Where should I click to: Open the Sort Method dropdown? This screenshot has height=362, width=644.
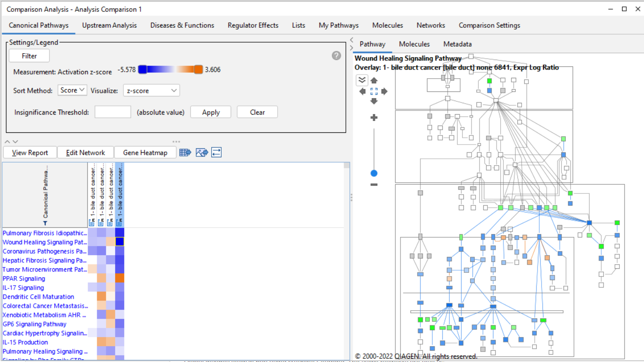click(73, 90)
